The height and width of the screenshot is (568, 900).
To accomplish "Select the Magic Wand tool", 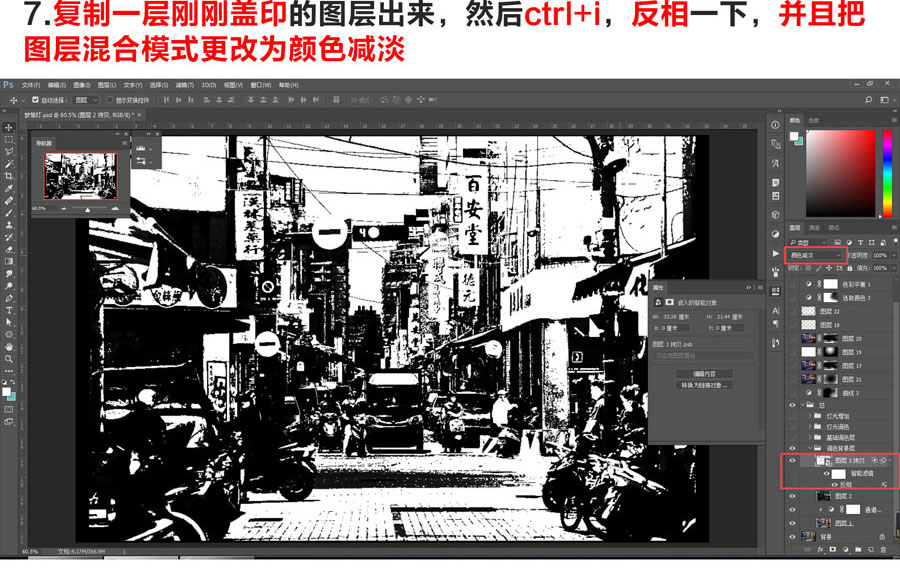I will point(9,164).
